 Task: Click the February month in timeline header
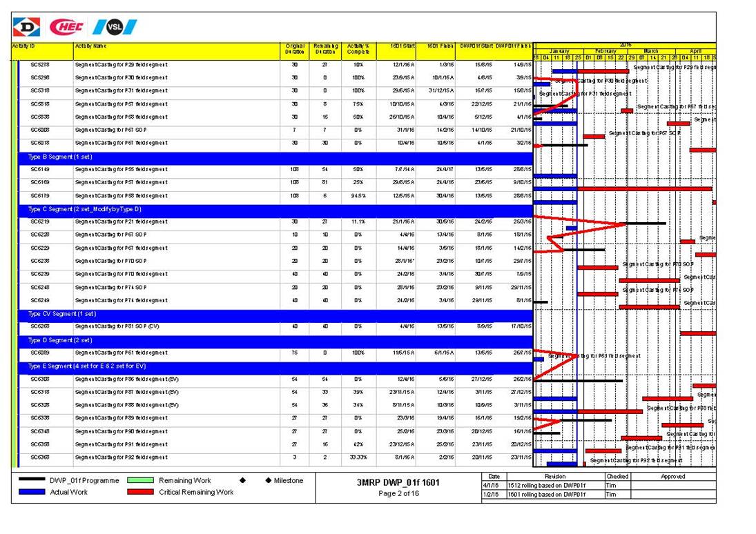click(605, 50)
